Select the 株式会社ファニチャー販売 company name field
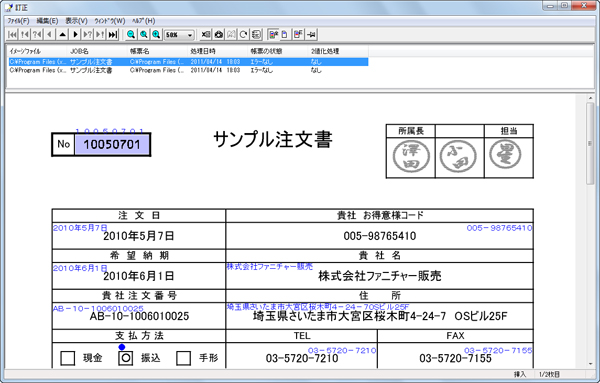Screen dimensions: 600x383 (x=380, y=276)
